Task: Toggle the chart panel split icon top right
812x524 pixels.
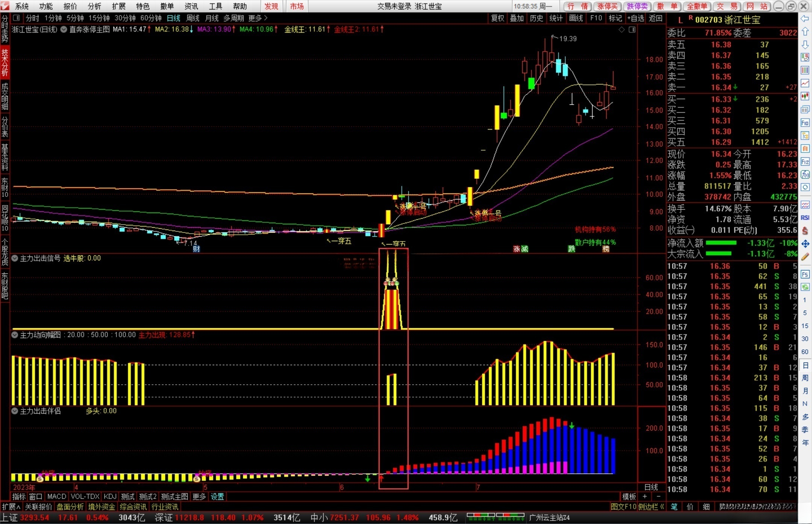Action: (632, 30)
